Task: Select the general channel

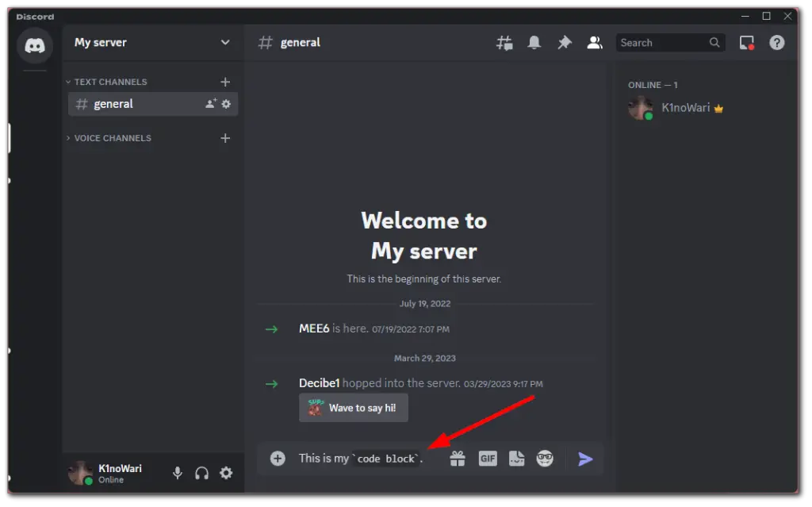Action: 113,103
